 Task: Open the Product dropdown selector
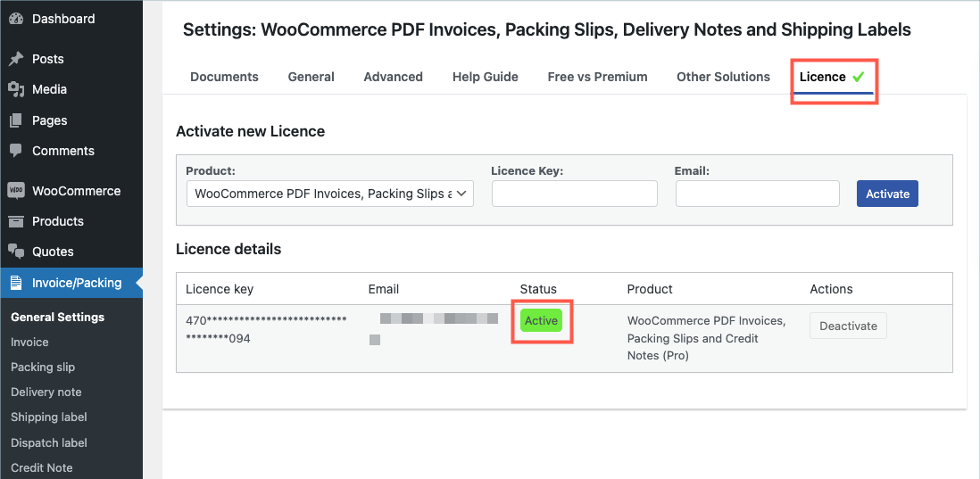click(x=329, y=194)
